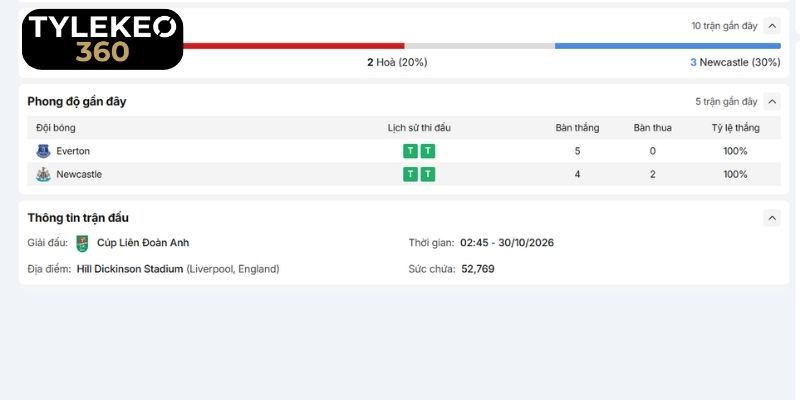Click the 'Lịch sử thi đấu' column header
The width and height of the screenshot is (800, 400).
point(419,128)
